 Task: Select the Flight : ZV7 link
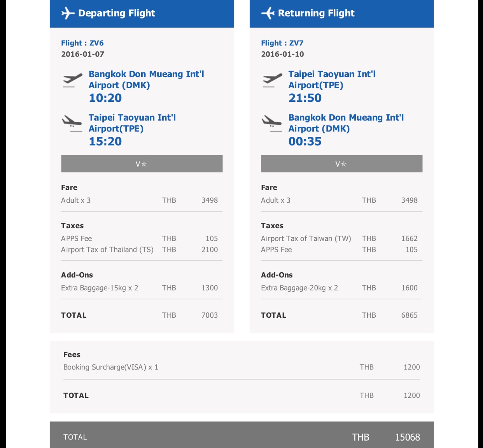(282, 43)
